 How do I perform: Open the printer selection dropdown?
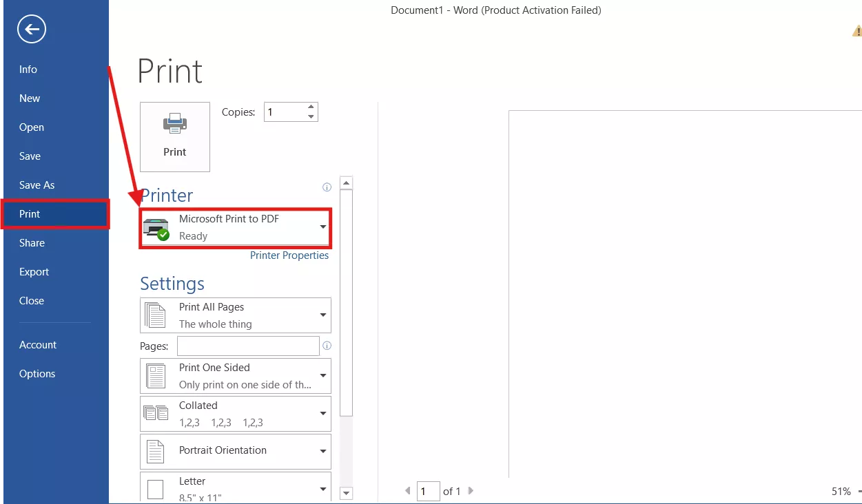(x=322, y=228)
